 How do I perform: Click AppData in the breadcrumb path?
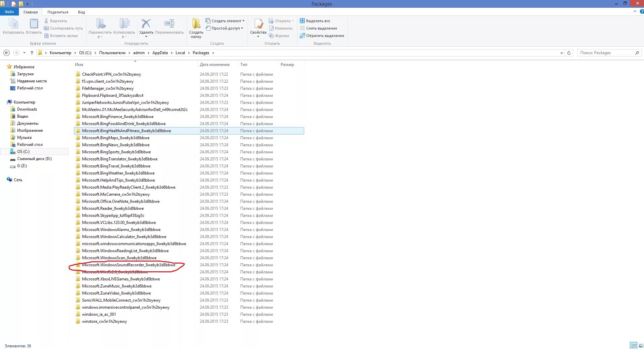click(160, 53)
